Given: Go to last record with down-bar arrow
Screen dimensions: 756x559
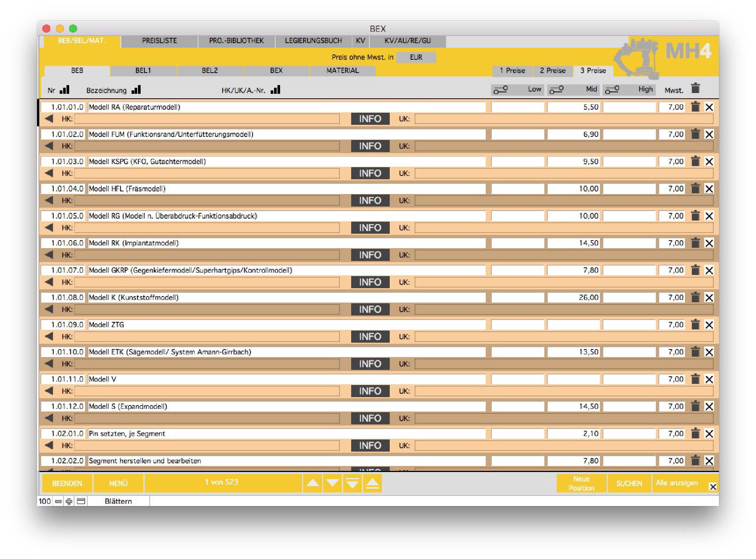Looking at the screenshot, I should pyautogui.click(x=352, y=483).
